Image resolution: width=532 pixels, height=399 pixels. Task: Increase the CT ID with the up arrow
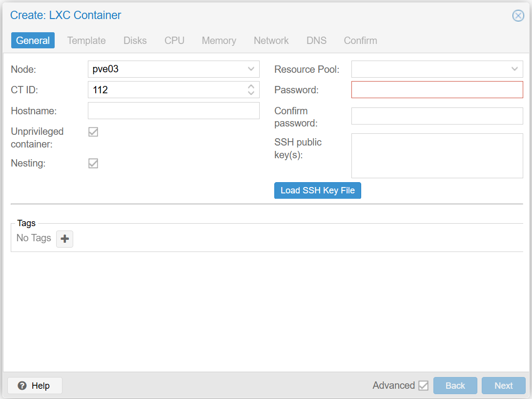click(251, 86)
